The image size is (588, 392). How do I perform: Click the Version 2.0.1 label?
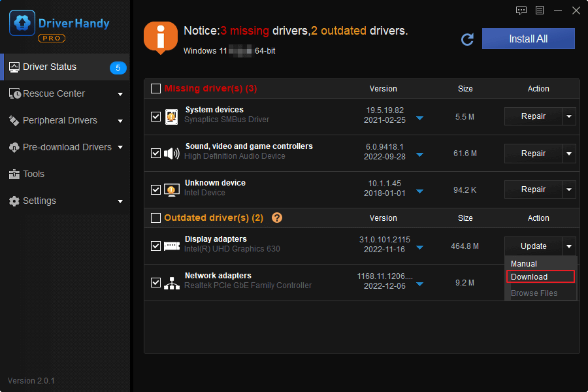(x=31, y=381)
